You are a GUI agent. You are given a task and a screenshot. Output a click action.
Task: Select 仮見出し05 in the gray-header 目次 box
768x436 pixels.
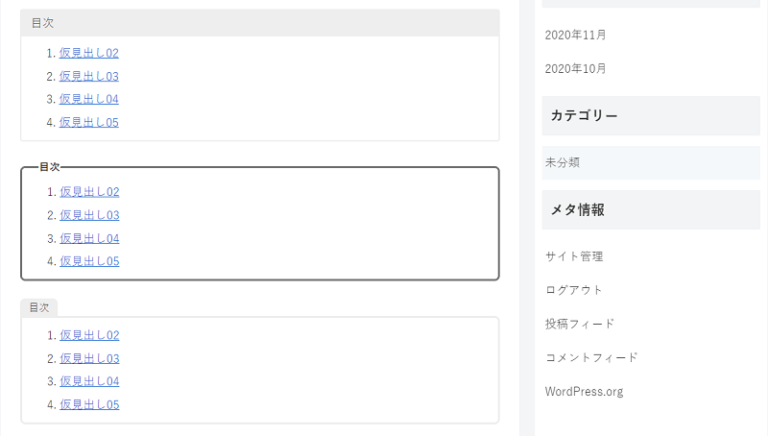(x=89, y=122)
